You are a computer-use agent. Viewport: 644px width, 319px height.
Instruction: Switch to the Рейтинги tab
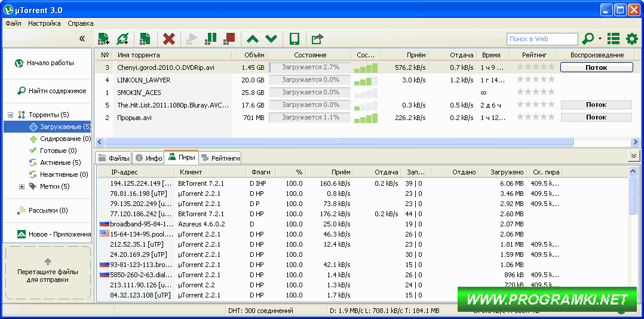(x=220, y=158)
